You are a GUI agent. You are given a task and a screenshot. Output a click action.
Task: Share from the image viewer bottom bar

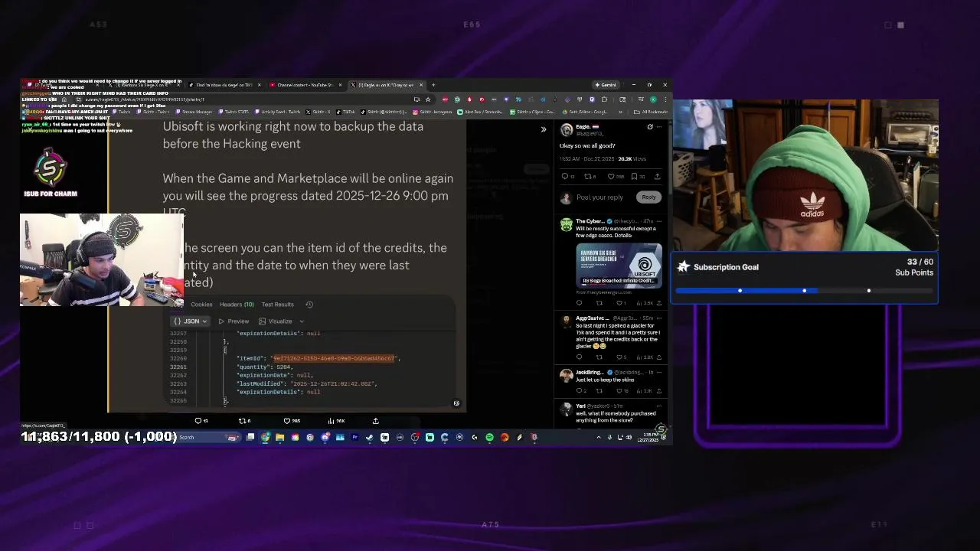(x=375, y=421)
